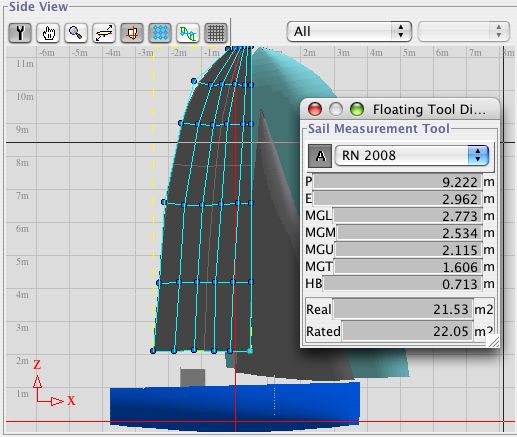Activate the hand pan tool
The image size is (517, 437).
click(48, 33)
